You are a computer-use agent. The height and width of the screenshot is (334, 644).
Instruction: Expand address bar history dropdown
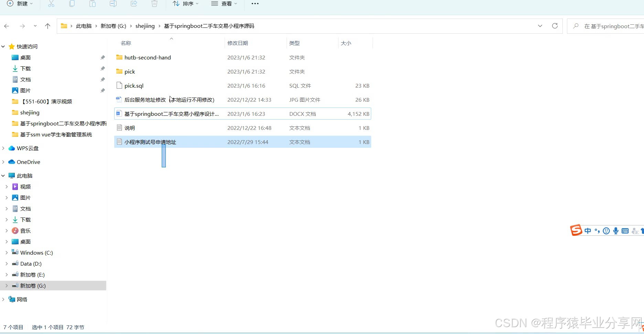pos(540,26)
